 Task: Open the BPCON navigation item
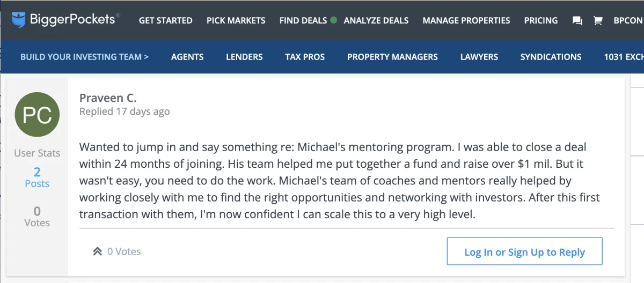click(x=628, y=20)
